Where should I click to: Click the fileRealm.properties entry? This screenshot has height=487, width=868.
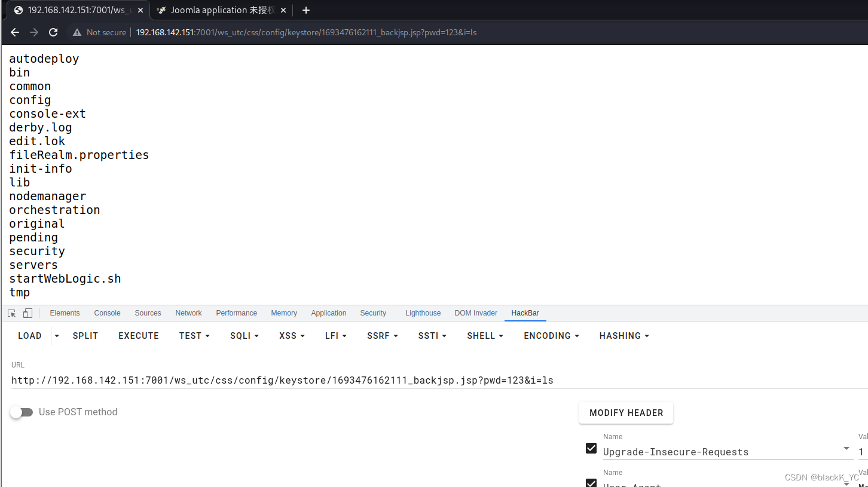[x=79, y=155]
